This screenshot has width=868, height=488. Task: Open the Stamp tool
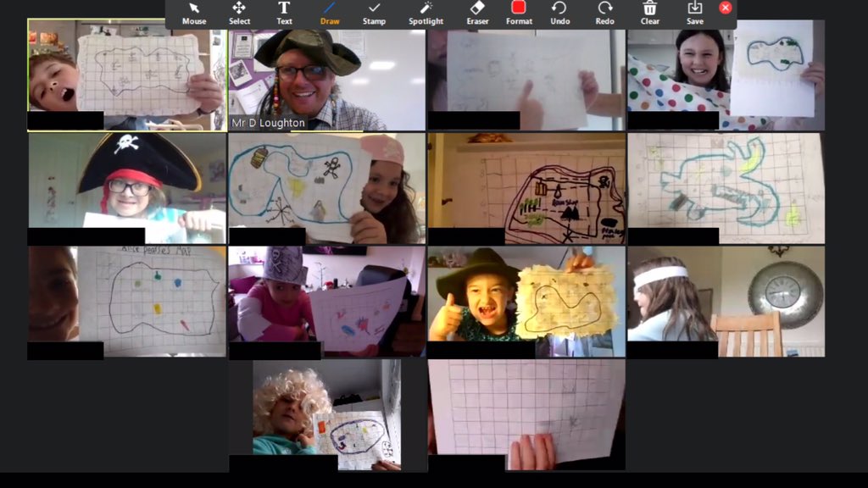(374, 14)
